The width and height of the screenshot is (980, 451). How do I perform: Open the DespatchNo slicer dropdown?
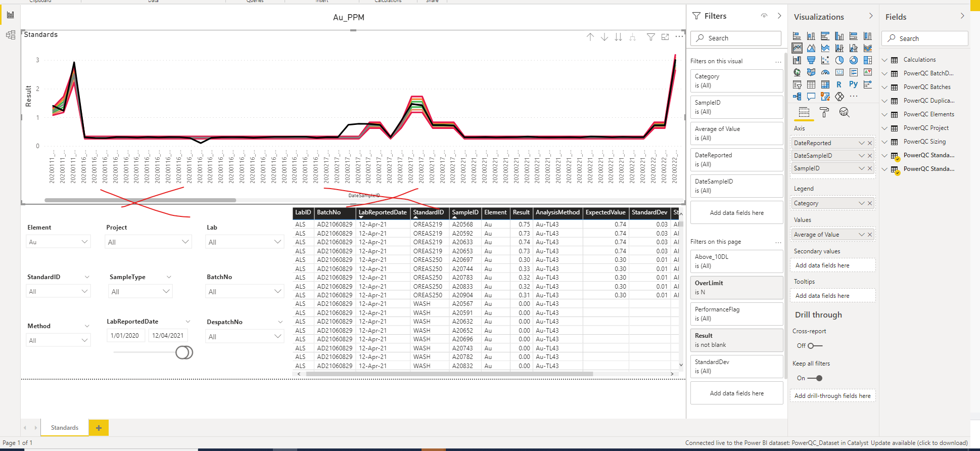[x=245, y=336]
